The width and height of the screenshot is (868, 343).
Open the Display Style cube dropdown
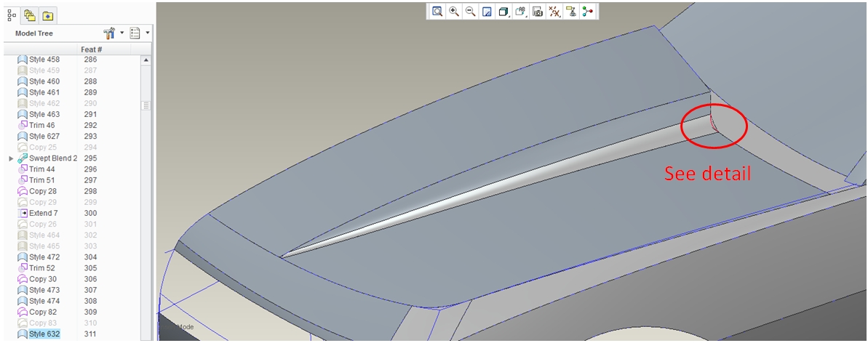[503, 12]
